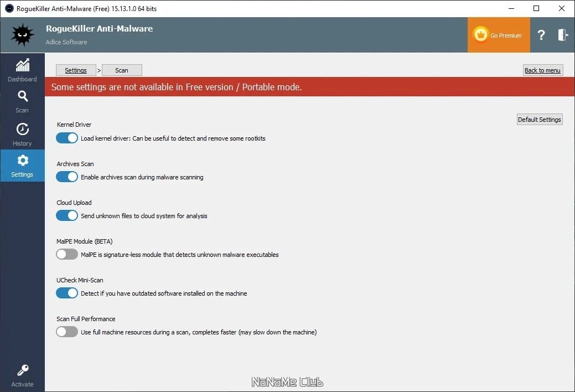This screenshot has height=392, width=575.
Task: Click the 'Scan Full Performance' heading
Action: pyautogui.click(x=86, y=319)
